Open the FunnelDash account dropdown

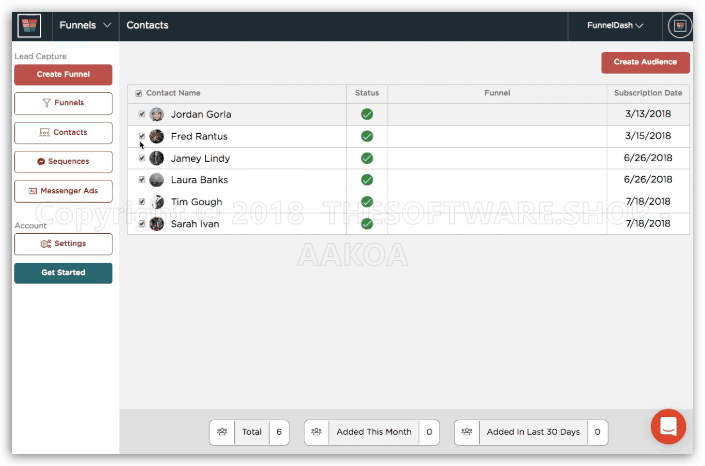pos(614,25)
